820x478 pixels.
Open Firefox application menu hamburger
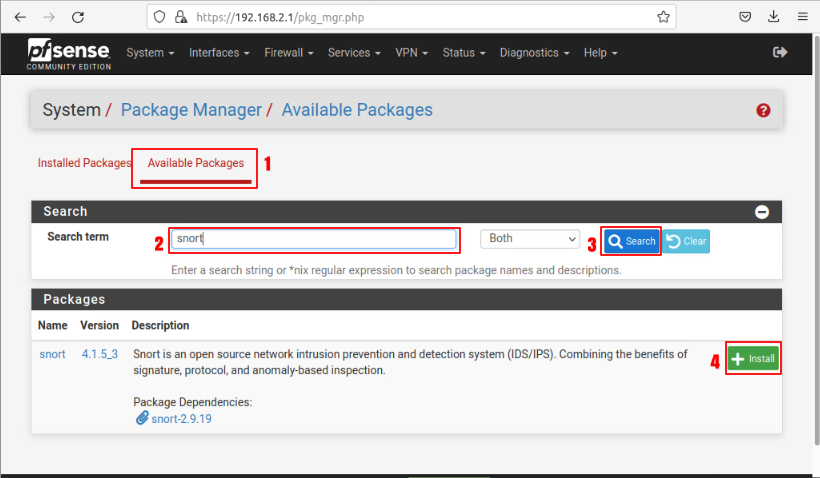coord(801,17)
